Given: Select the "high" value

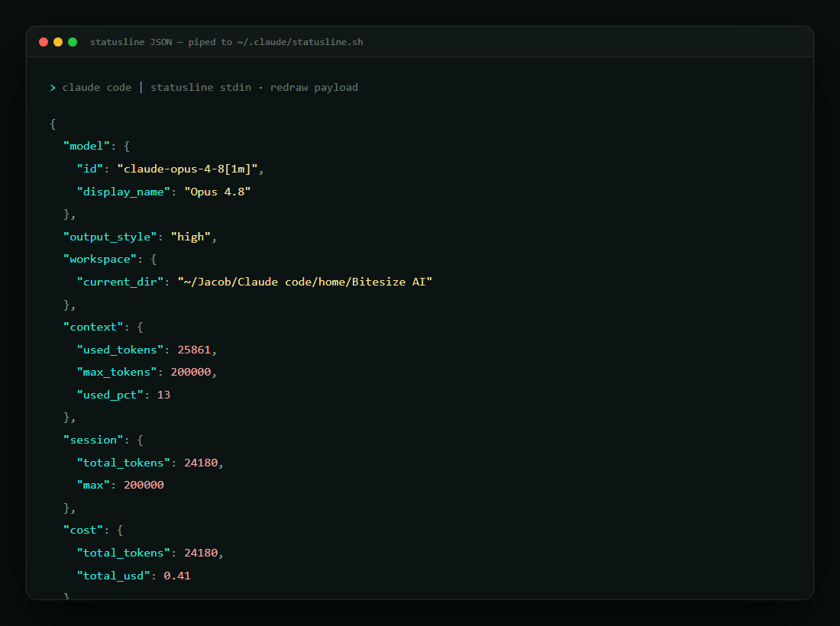Looking at the screenshot, I should coord(191,237).
